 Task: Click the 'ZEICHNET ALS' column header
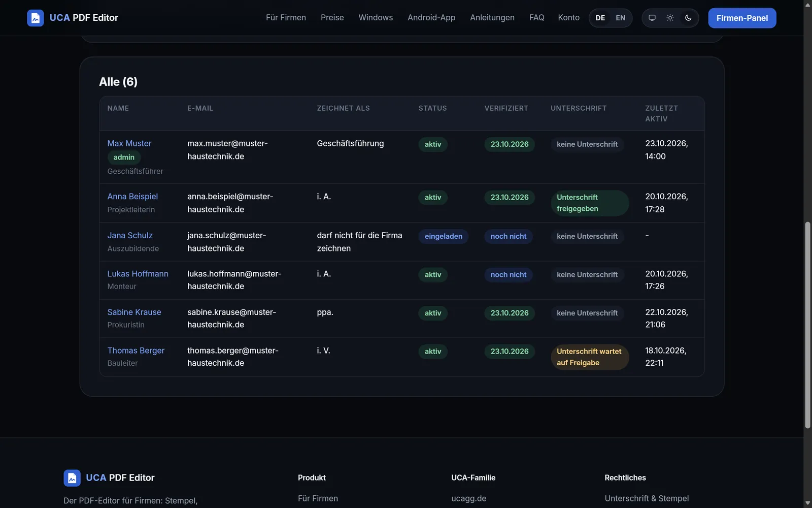click(x=344, y=108)
